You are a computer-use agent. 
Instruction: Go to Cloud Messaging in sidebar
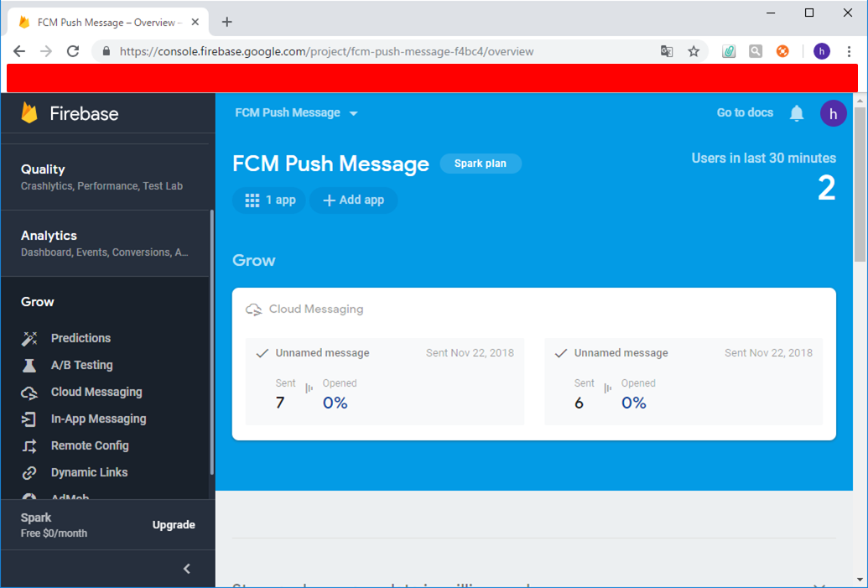click(x=96, y=392)
